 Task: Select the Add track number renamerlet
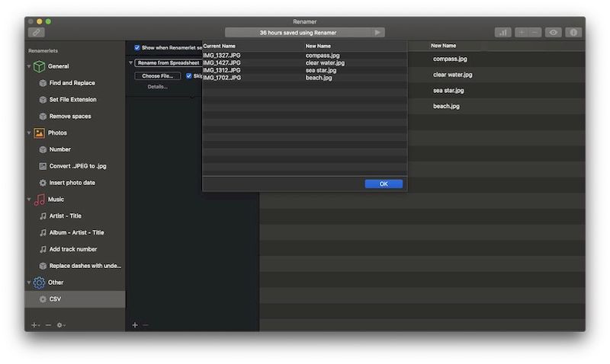73,250
